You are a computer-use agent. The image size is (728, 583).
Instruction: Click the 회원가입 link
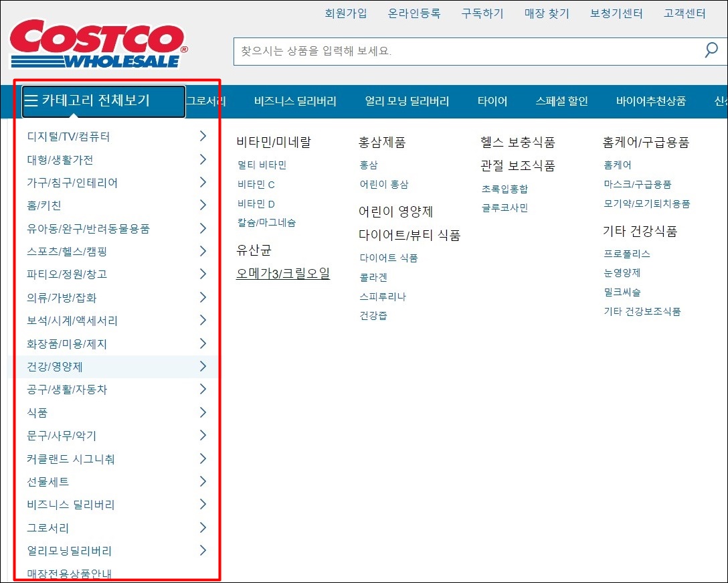click(346, 12)
